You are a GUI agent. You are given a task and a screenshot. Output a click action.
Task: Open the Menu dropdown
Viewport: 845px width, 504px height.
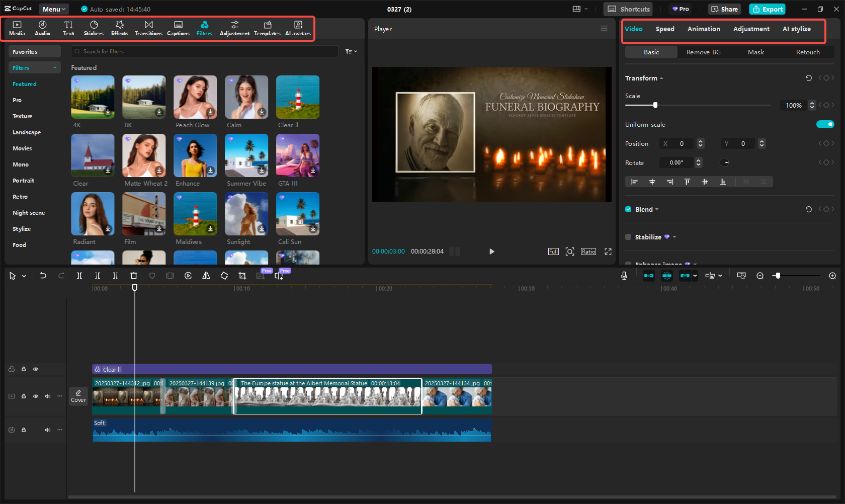tap(53, 9)
